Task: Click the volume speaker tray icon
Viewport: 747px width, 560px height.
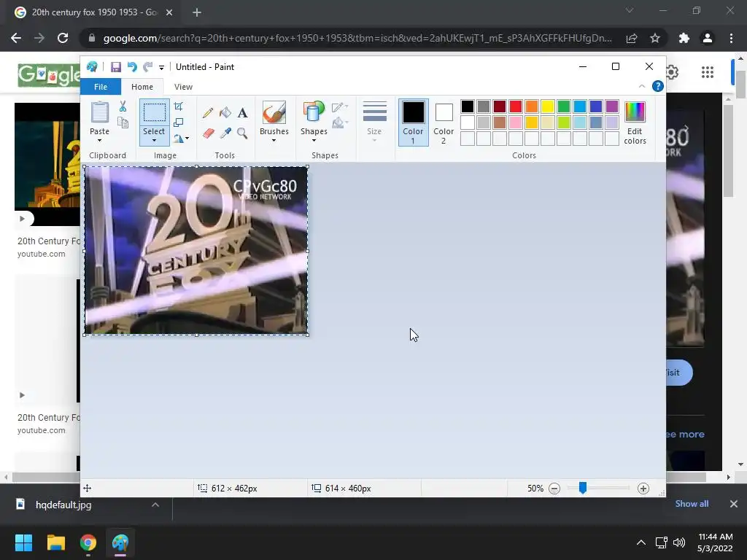Action: (x=679, y=542)
